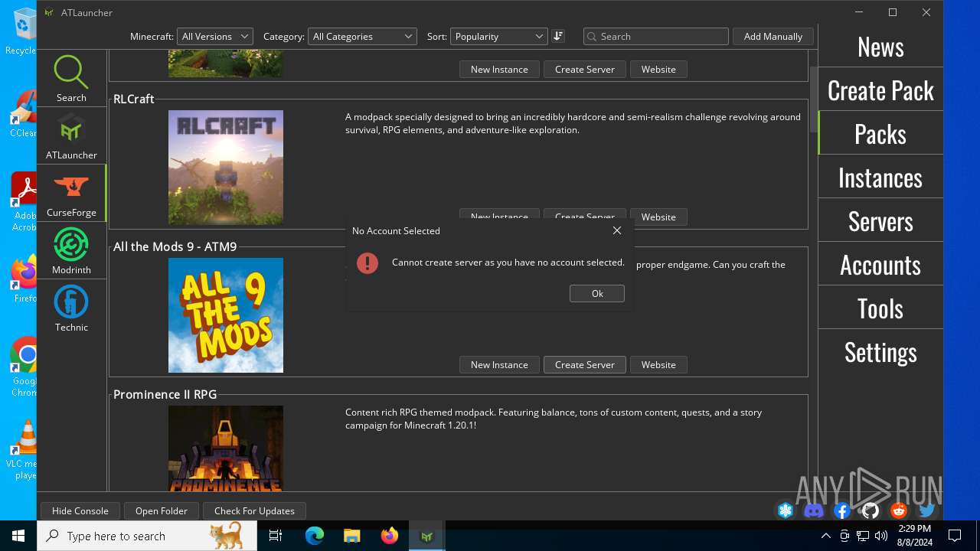The height and width of the screenshot is (551, 980).
Task: Click New Instance for All the Mods 9
Action: [x=499, y=364]
